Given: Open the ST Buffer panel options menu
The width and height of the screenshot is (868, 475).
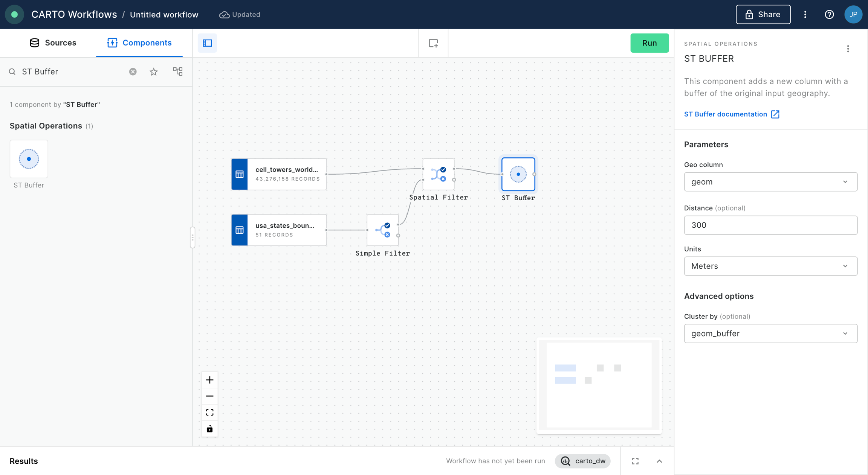Looking at the screenshot, I should pos(848,49).
